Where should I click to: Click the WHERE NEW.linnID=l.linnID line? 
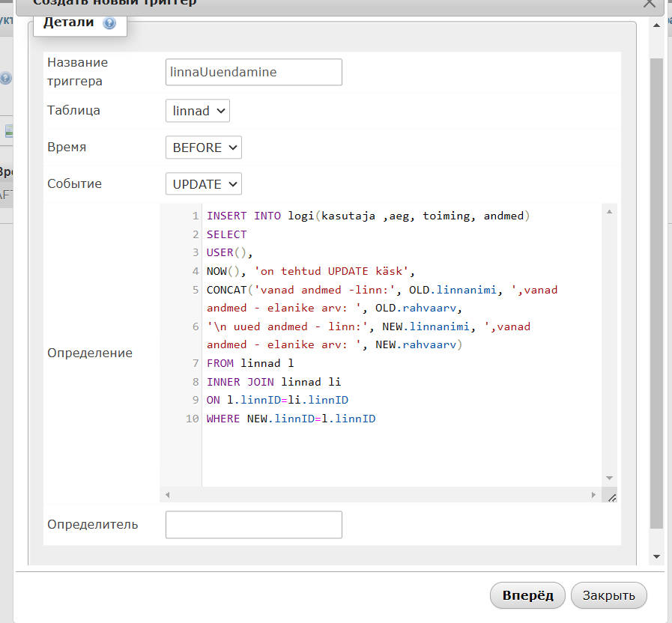point(291,419)
